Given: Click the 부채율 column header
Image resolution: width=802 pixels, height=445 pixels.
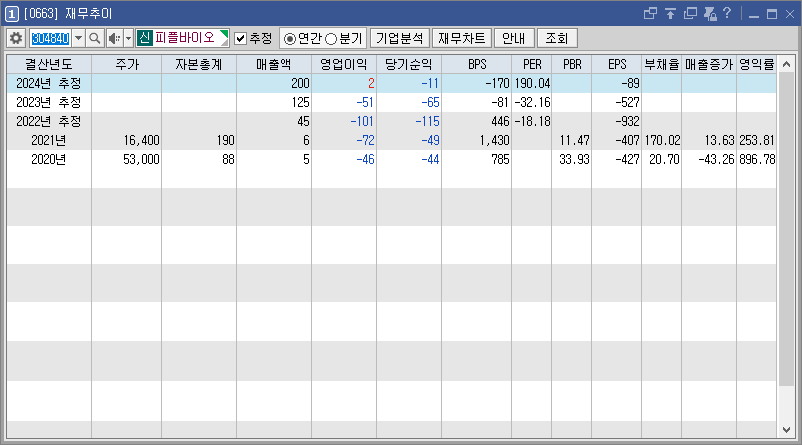Looking at the screenshot, I should coord(662,64).
